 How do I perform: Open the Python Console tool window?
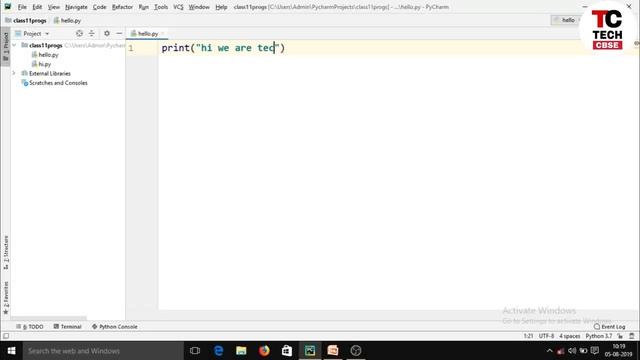115,327
